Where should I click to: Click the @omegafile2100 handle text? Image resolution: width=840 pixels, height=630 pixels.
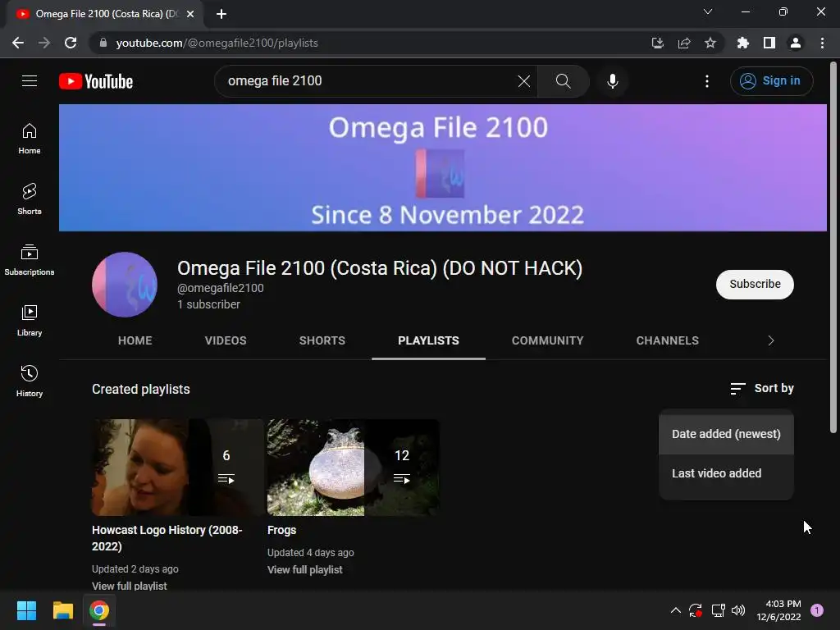(220, 288)
